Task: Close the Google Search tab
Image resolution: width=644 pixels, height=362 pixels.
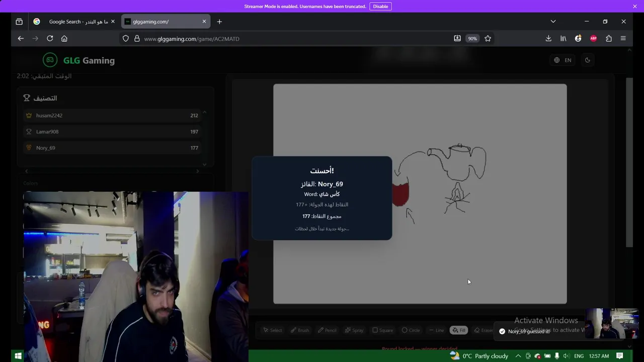Action: [113, 22]
